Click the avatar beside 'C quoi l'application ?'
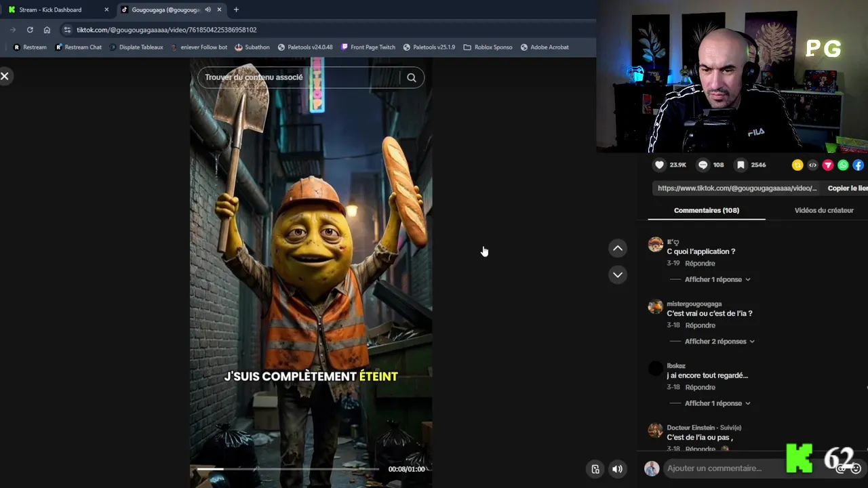The width and height of the screenshot is (868, 488). pyautogui.click(x=655, y=245)
